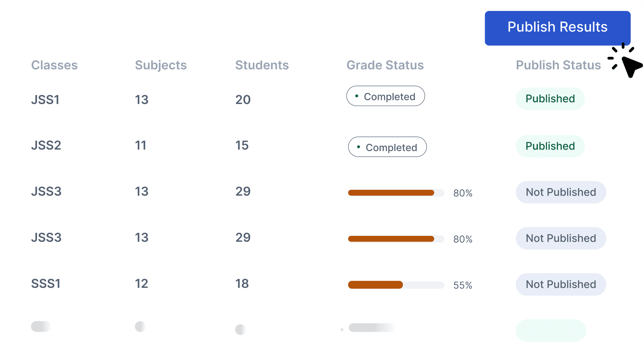Click the green dot inside JSS1 Completed badge
This screenshot has width=644, height=362.
click(357, 96)
